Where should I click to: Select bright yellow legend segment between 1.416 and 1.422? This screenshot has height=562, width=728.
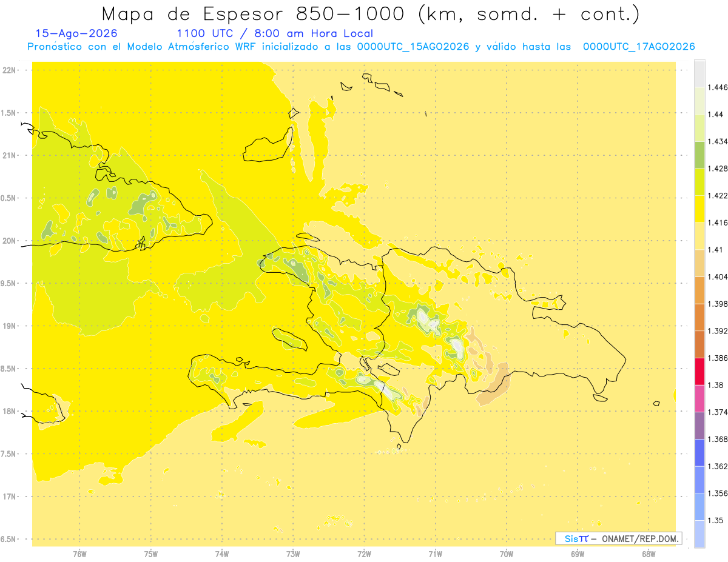[699, 209]
